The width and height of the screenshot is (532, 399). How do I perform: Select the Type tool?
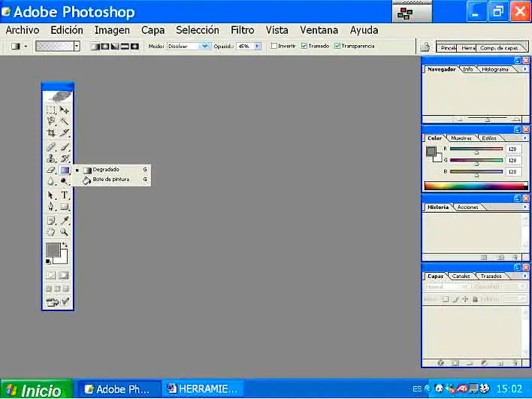coord(65,195)
